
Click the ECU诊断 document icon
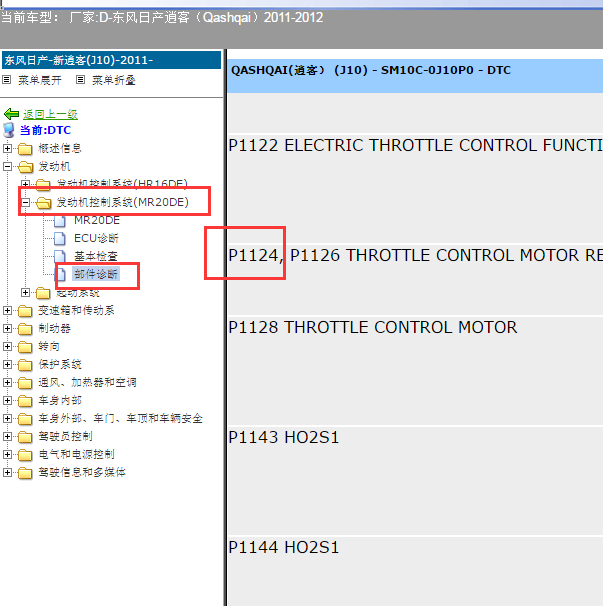point(60,239)
